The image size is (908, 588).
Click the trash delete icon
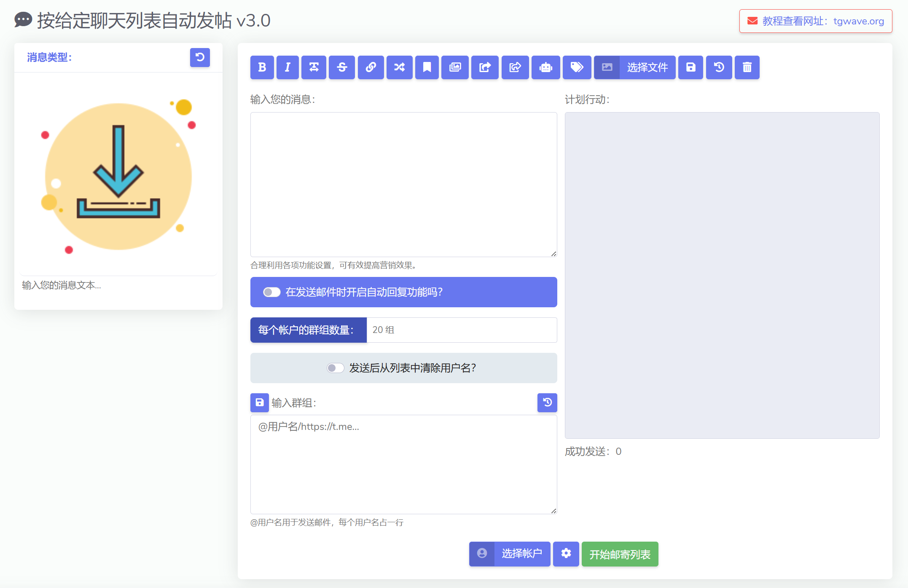click(747, 67)
